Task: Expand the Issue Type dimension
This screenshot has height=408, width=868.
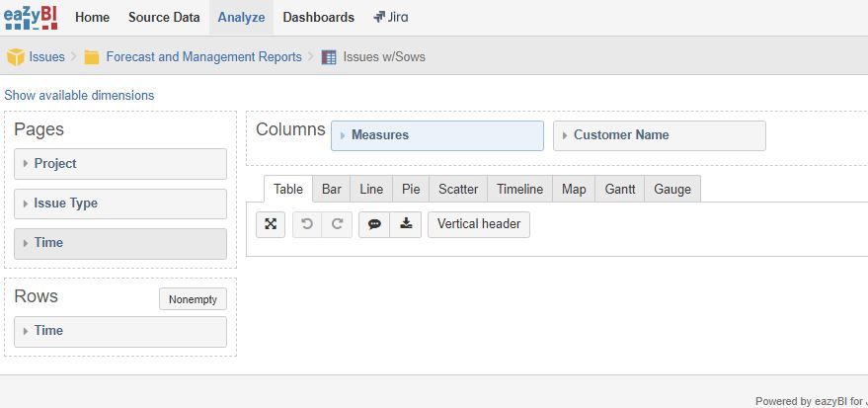Action: [x=120, y=204]
